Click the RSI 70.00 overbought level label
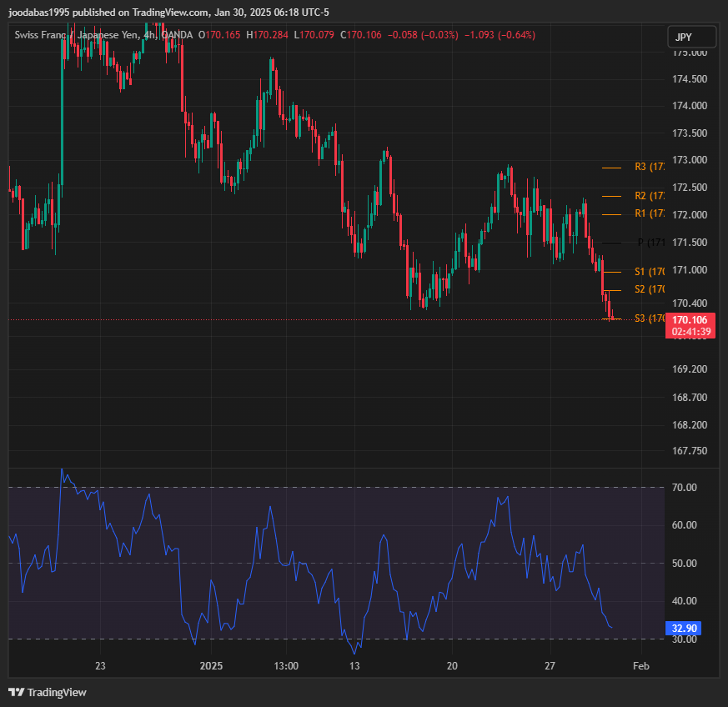 coord(684,487)
